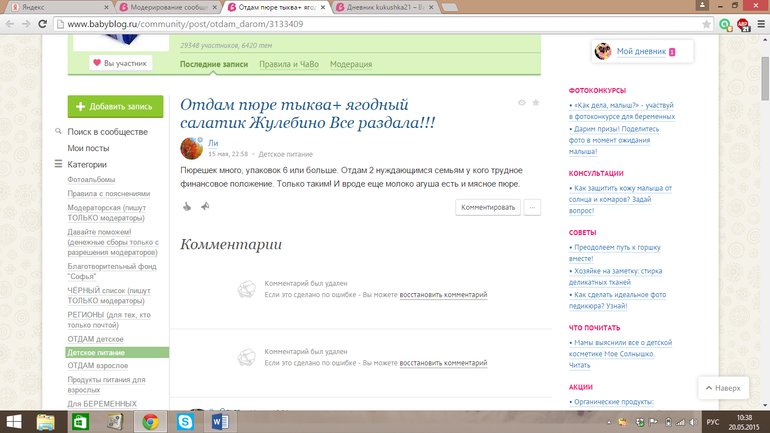Click the megaphone share icon under the post
The image size is (770, 433).
coord(204,207)
